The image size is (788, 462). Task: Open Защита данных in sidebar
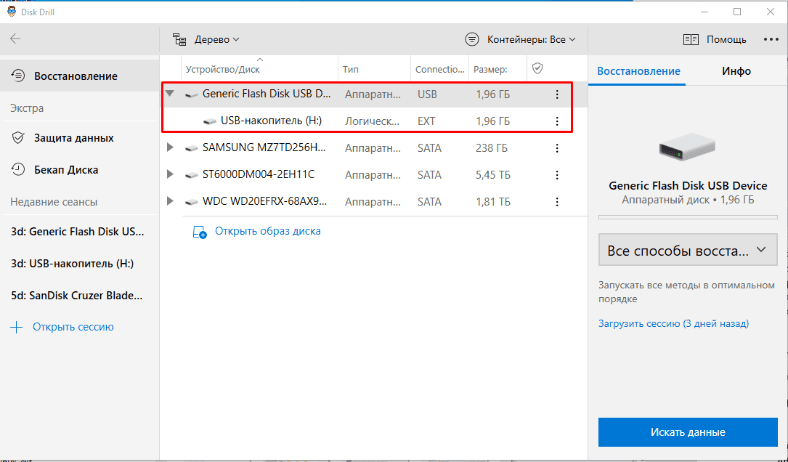73,138
